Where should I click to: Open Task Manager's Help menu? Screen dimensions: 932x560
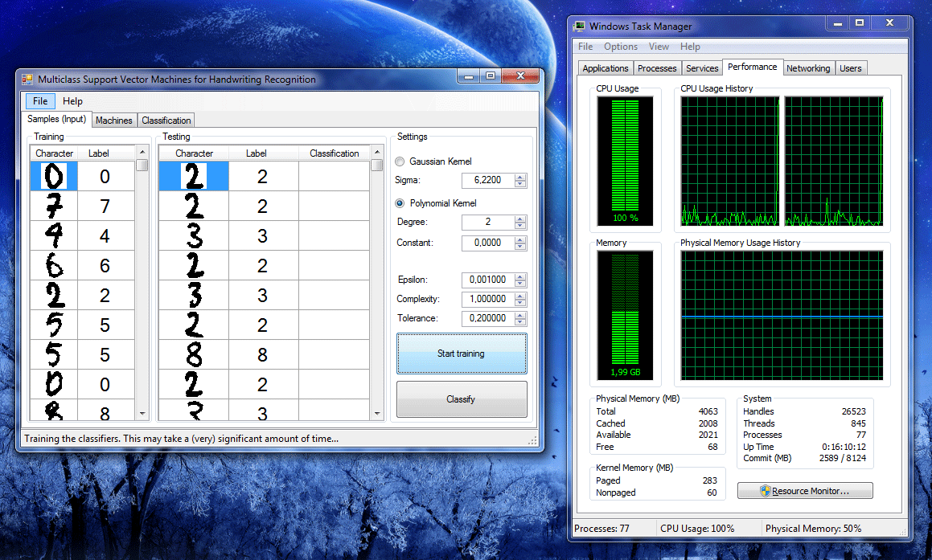click(690, 47)
